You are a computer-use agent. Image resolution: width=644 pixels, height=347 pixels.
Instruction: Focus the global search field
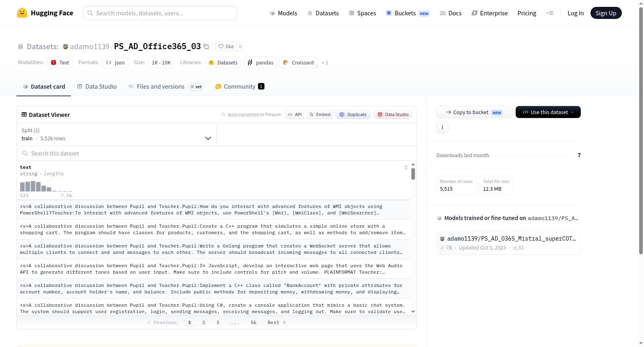pyautogui.click(x=160, y=13)
